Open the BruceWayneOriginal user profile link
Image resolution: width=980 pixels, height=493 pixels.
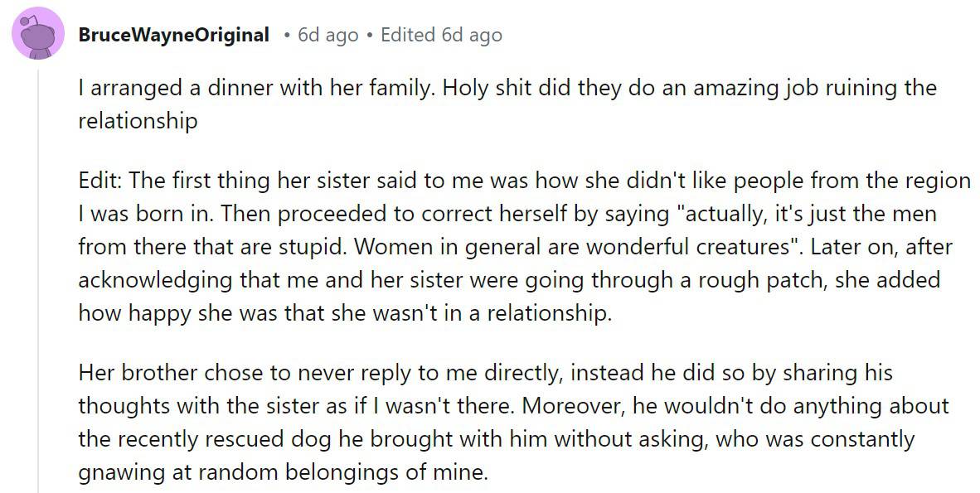pos(173,35)
